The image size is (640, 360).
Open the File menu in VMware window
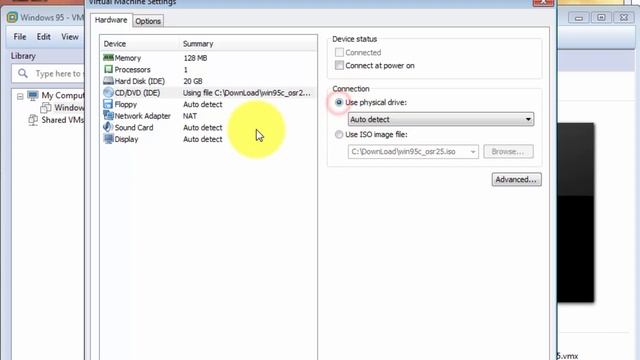coord(20,37)
